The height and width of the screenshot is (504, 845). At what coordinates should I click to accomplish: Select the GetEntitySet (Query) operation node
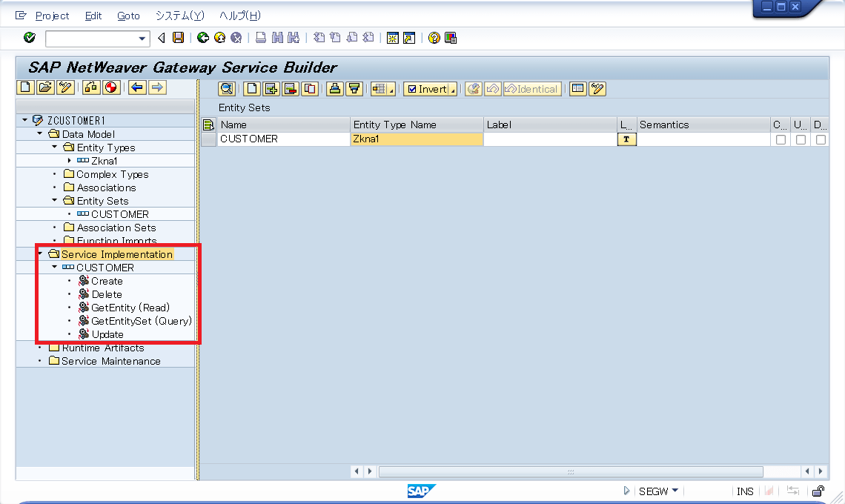(x=142, y=321)
